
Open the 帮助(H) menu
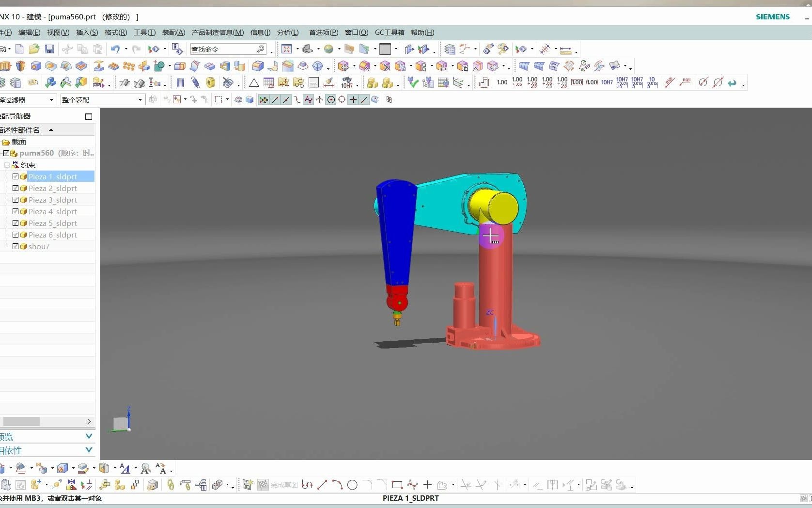pos(422,32)
